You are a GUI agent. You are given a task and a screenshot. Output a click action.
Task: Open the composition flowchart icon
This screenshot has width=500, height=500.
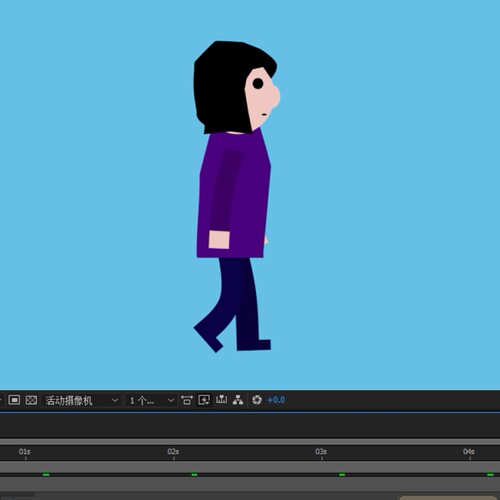coord(238,400)
